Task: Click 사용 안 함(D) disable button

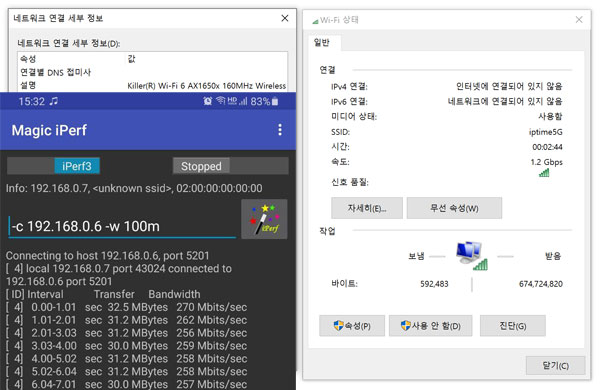Action: click(x=430, y=326)
